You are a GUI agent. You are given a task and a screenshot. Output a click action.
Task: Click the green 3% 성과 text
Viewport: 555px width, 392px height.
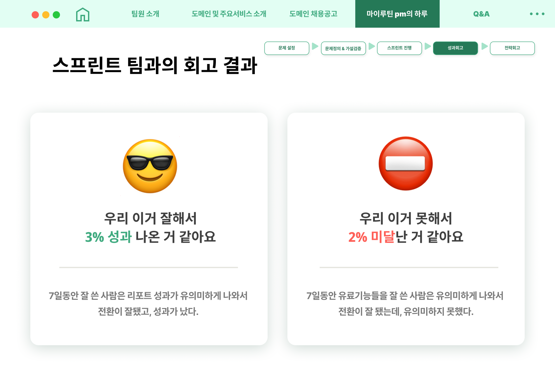108,237
